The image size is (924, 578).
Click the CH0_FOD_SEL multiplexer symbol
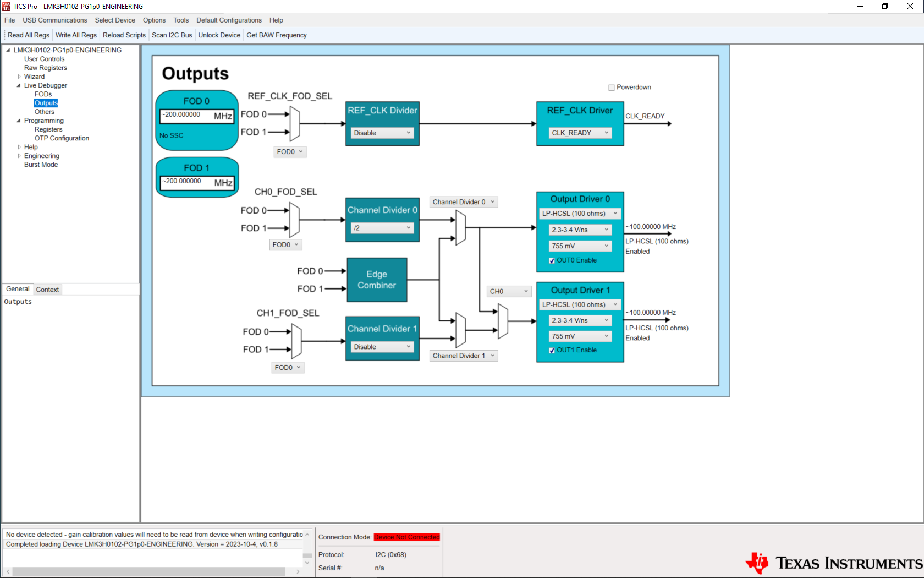click(x=294, y=220)
